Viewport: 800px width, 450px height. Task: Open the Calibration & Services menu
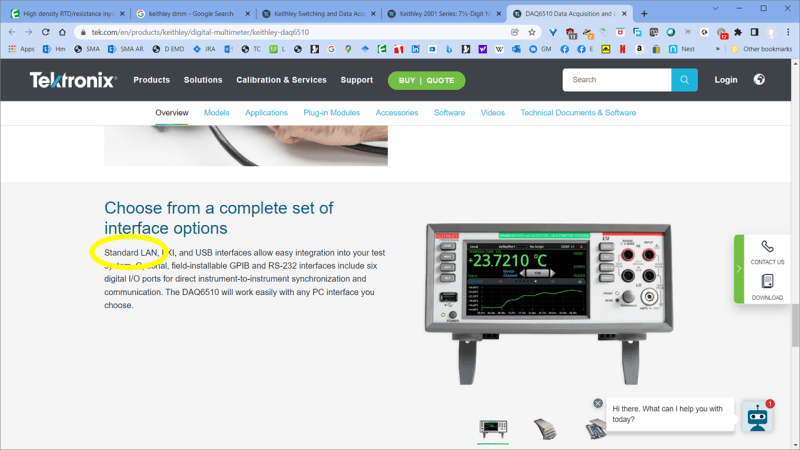[281, 80]
